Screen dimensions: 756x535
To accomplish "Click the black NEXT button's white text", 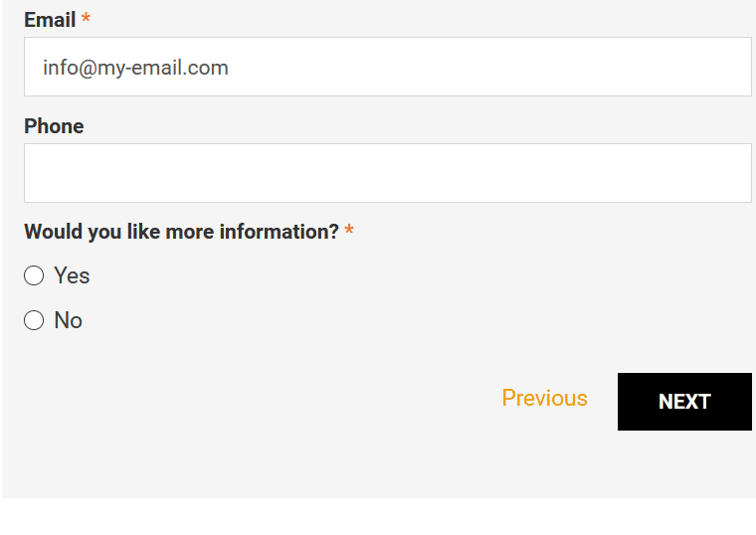I will coord(684,402).
